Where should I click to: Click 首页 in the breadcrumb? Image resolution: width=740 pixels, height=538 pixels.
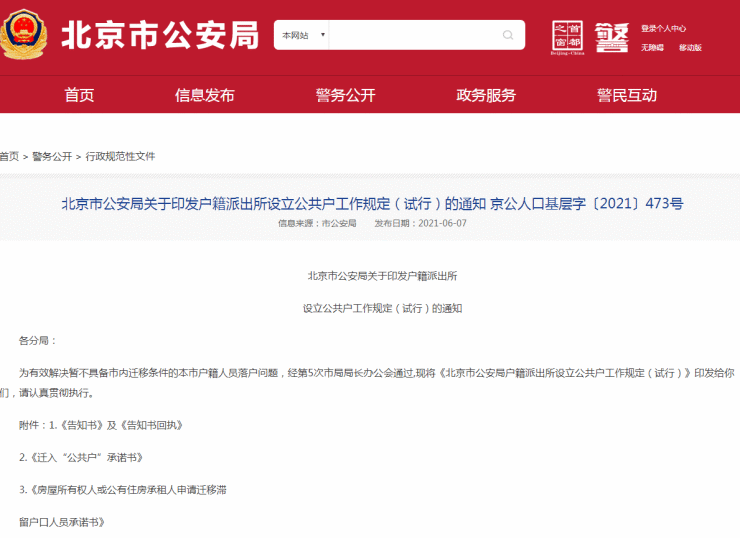coord(9,156)
